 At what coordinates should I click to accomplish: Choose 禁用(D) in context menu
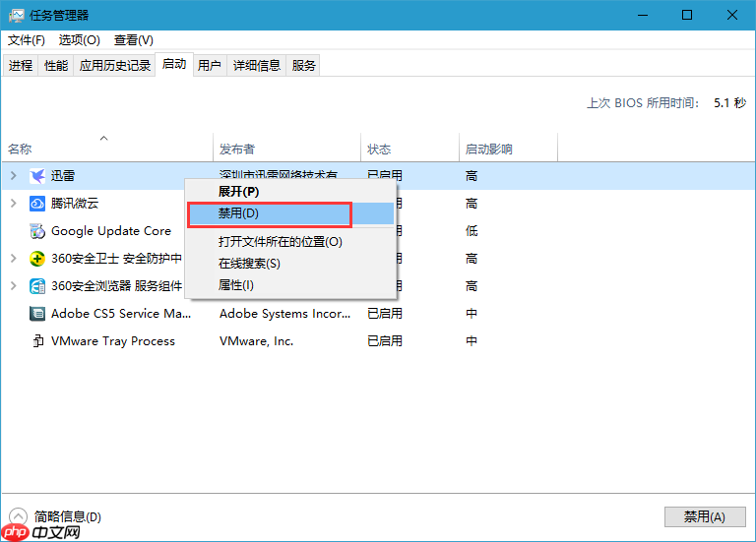pos(290,213)
